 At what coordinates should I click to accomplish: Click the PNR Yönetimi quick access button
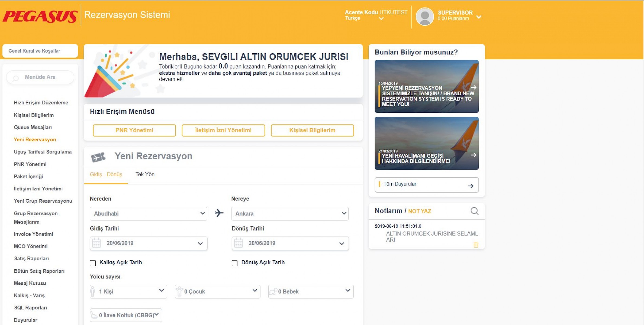click(x=134, y=130)
